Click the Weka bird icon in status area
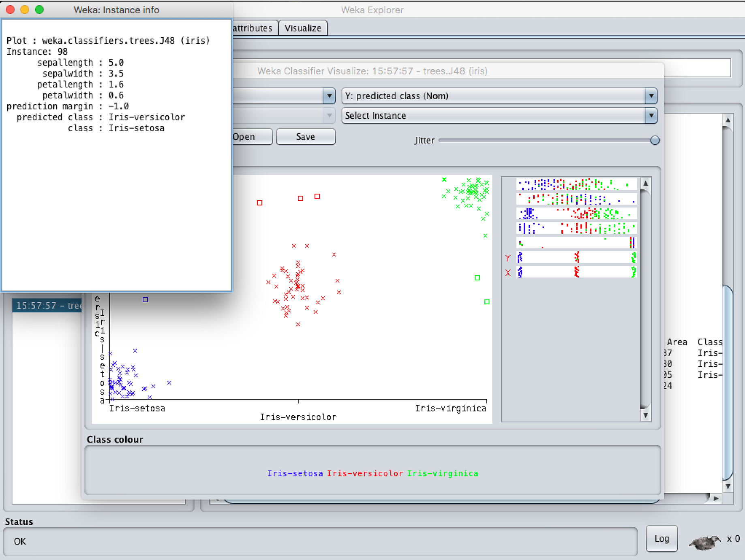This screenshot has height=560, width=745. click(x=705, y=542)
